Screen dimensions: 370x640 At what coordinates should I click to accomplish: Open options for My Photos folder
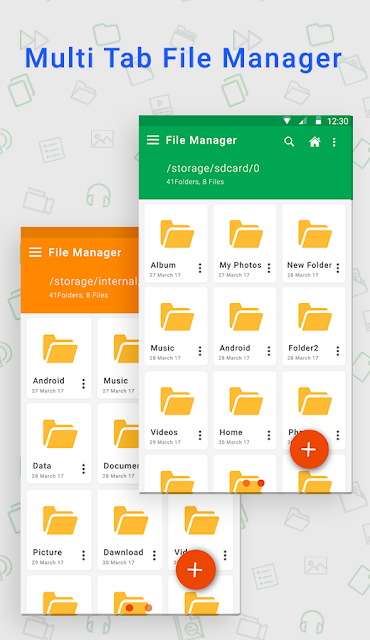tap(269, 268)
